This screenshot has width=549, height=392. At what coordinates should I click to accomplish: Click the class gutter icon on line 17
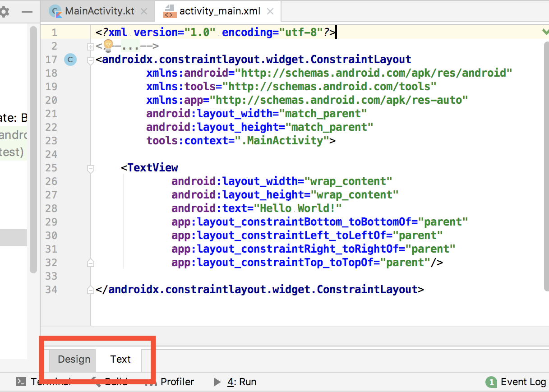pos(70,60)
